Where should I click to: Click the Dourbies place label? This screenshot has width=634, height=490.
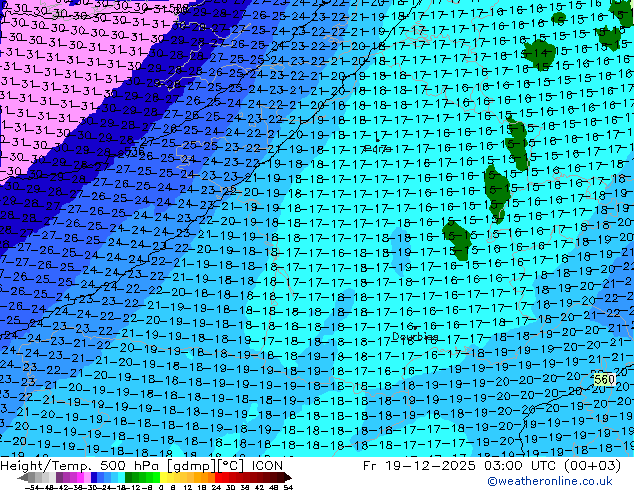[415, 336]
